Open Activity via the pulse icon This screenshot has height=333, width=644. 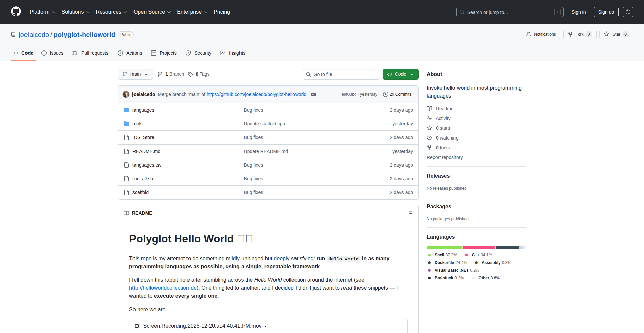430,118
